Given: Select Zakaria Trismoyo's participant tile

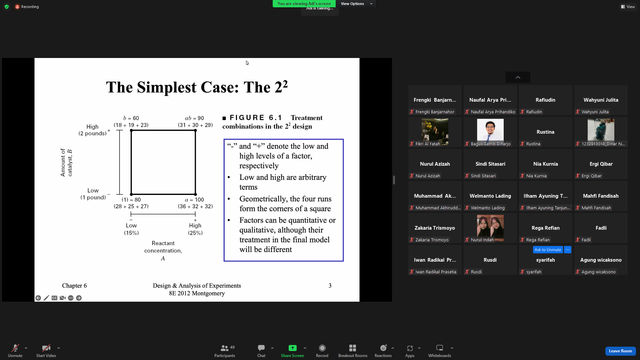Looking at the screenshot, I should (435, 229).
